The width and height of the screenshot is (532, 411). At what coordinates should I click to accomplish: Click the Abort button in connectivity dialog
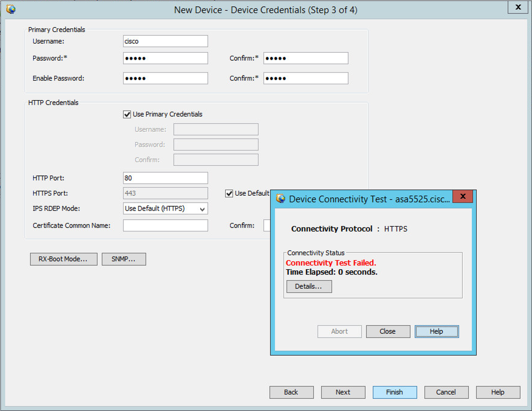coord(340,332)
